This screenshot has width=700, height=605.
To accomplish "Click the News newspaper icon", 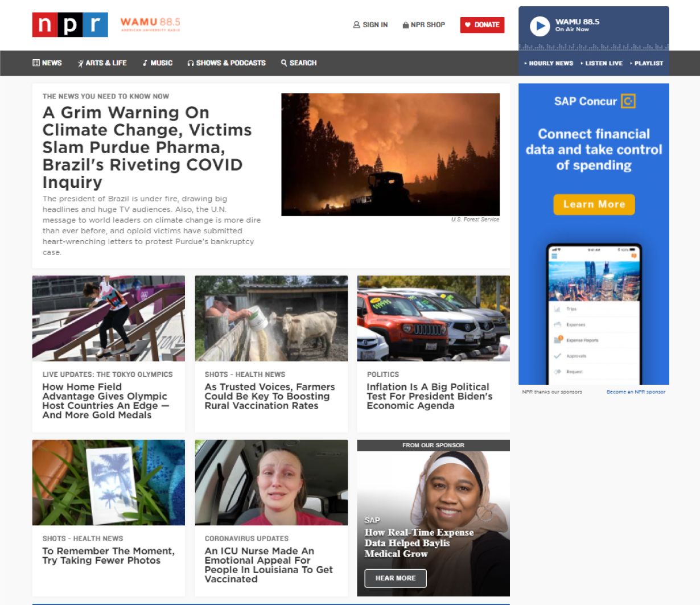I will coord(36,63).
